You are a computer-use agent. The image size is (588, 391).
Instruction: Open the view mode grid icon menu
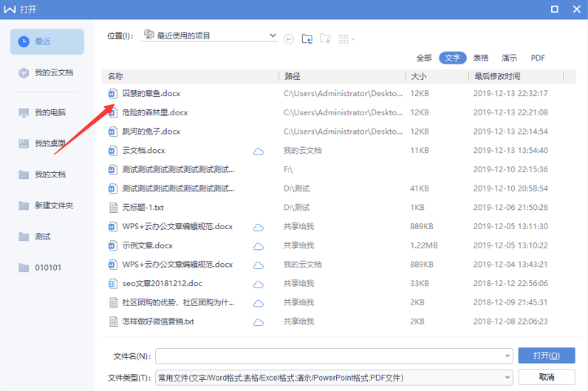[346, 39]
